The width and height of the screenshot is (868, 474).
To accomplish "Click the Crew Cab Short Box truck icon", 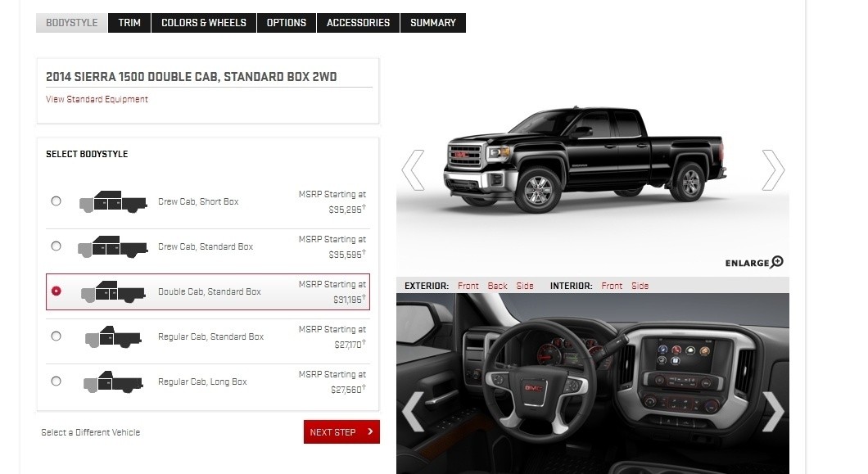I will coord(113,201).
